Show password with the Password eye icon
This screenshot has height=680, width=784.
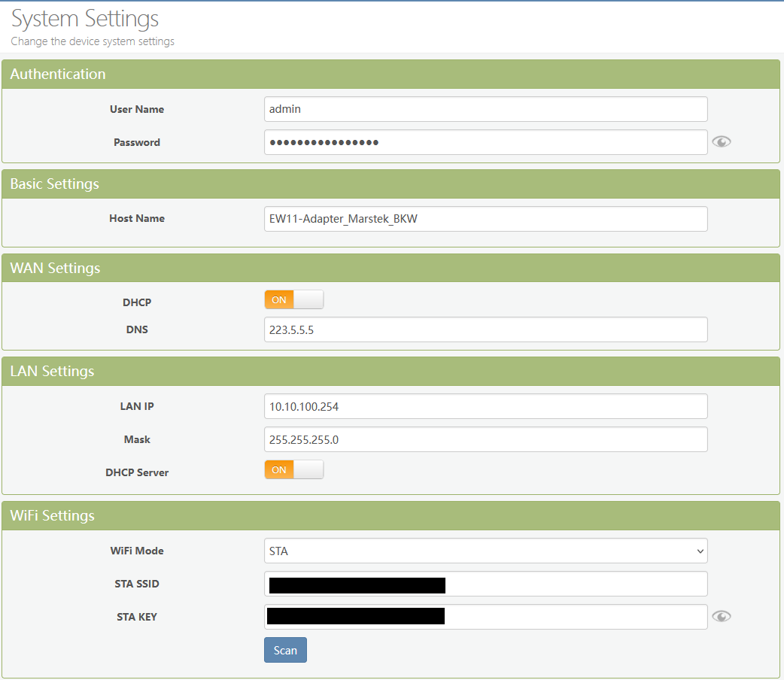tap(722, 142)
